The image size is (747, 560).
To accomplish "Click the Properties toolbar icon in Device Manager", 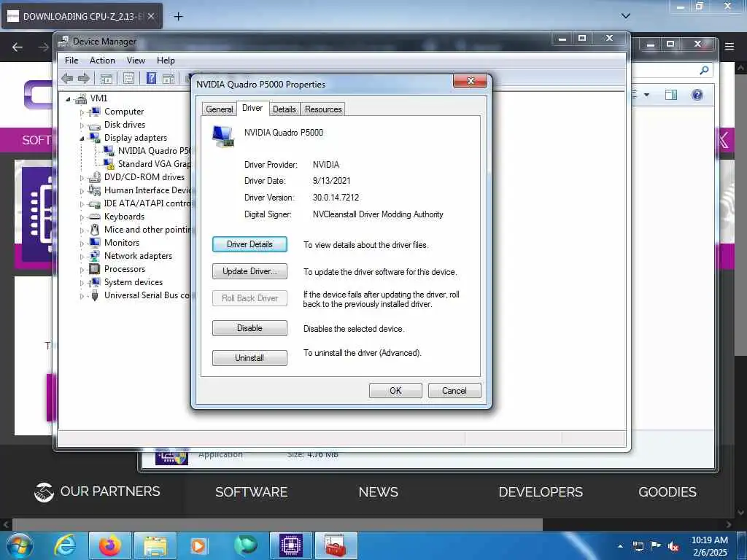I will pos(128,79).
